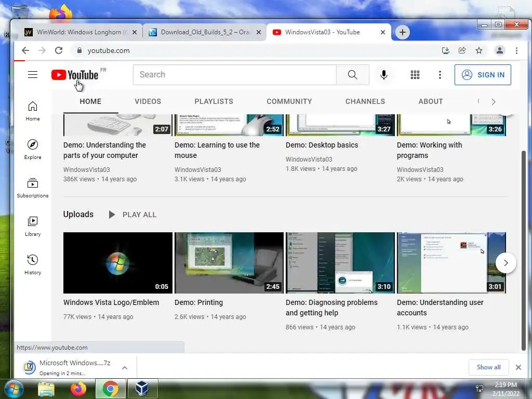Show next Uploads videos with arrow
532x399 pixels.
[506, 263]
